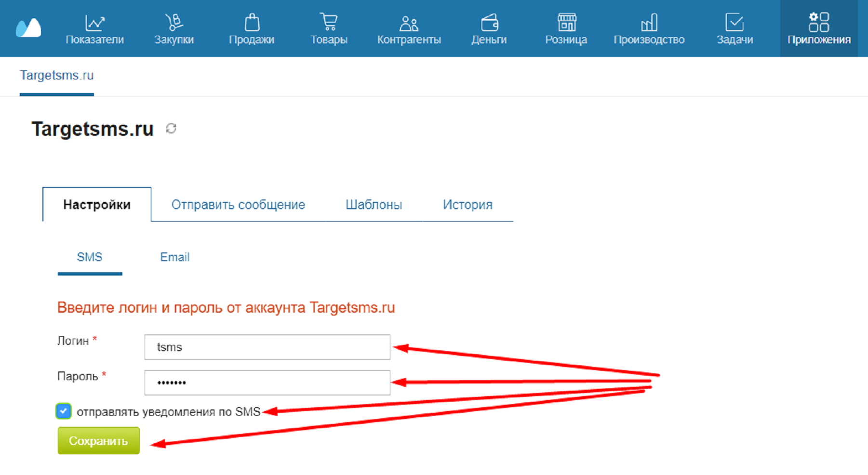View the История tab
The height and width of the screenshot is (475, 868).
[x=467, y=205]
